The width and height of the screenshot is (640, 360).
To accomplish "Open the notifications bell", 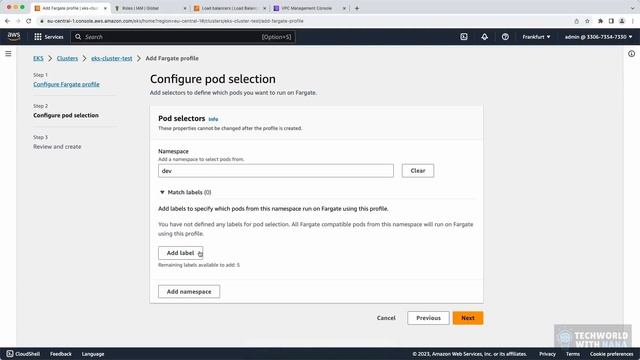I will coord(484,37).
